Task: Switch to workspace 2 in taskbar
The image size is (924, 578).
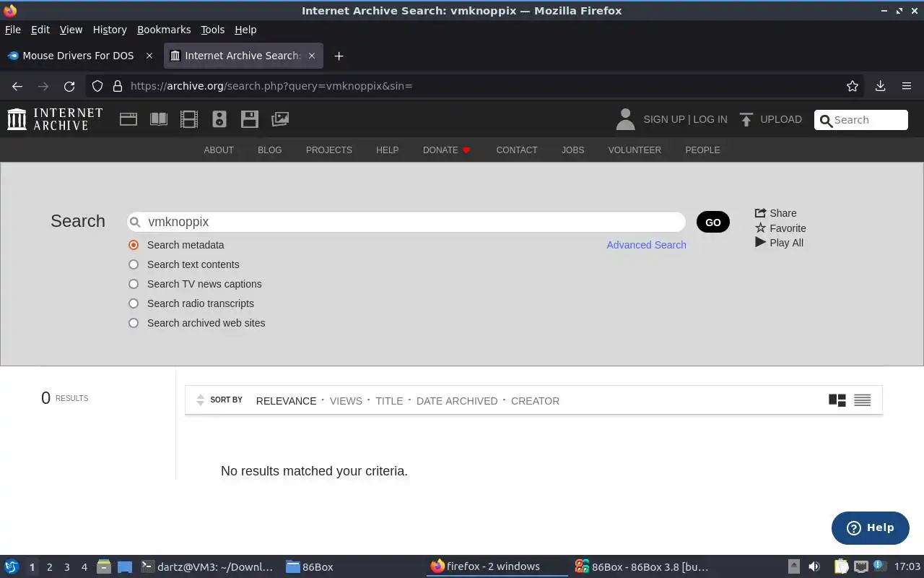Action: 49,566
